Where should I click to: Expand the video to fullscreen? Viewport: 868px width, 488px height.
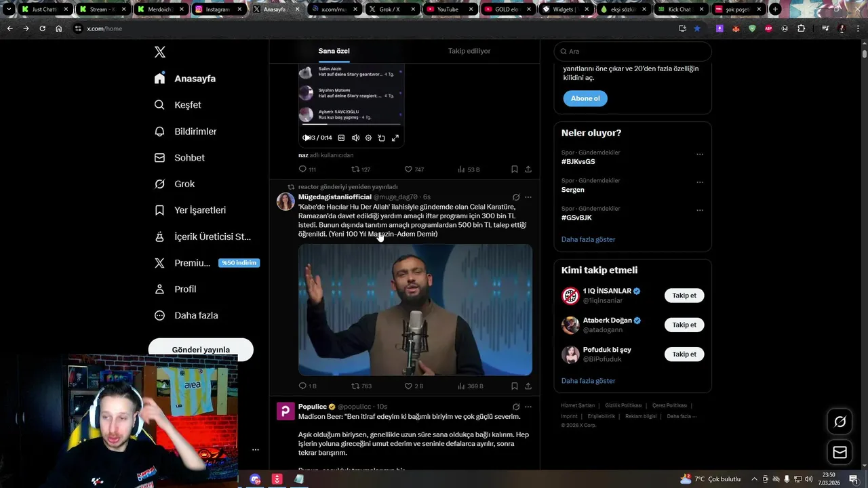(395, 138)
